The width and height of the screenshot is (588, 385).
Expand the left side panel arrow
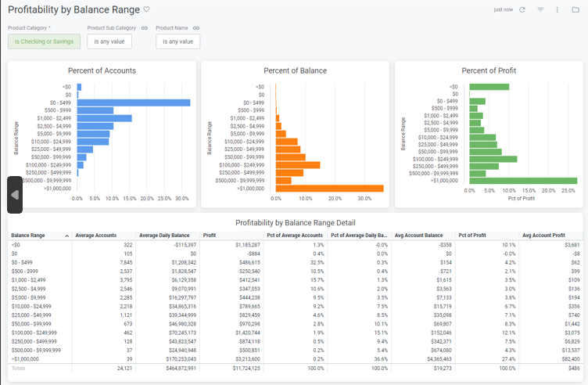point(14,194)
